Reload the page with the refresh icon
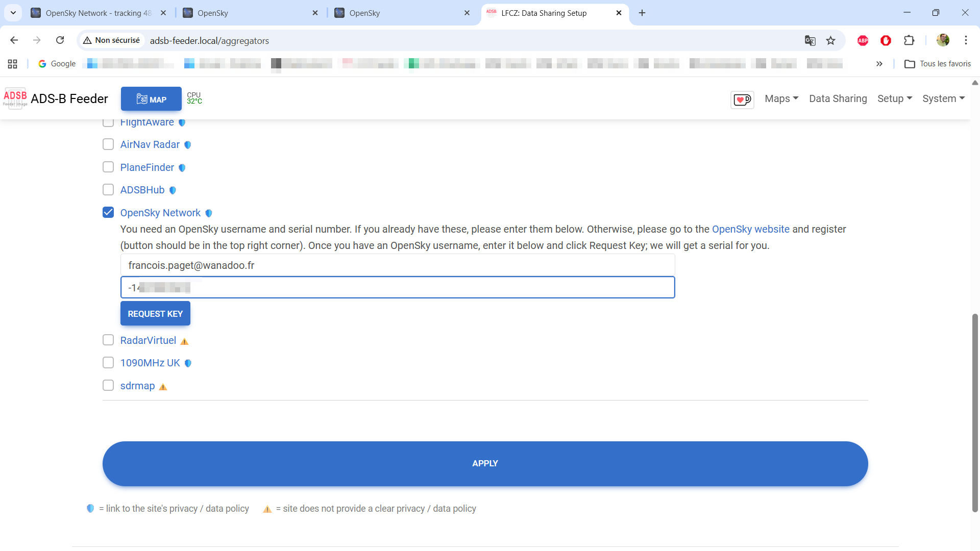This screenshot has height=551, width=980. pyautogui.click(x=60, y=40)
